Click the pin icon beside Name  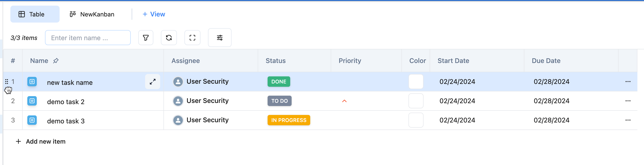[x=56, y=61]
